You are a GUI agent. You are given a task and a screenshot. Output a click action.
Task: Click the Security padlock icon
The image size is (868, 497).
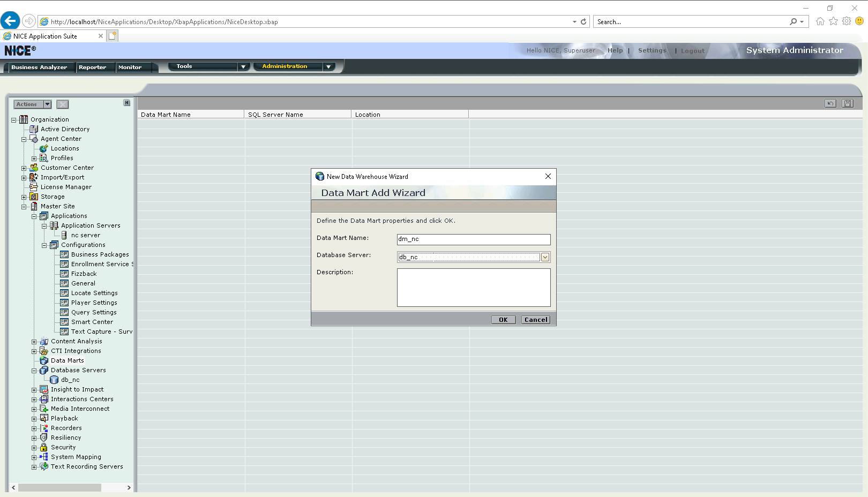44,447
